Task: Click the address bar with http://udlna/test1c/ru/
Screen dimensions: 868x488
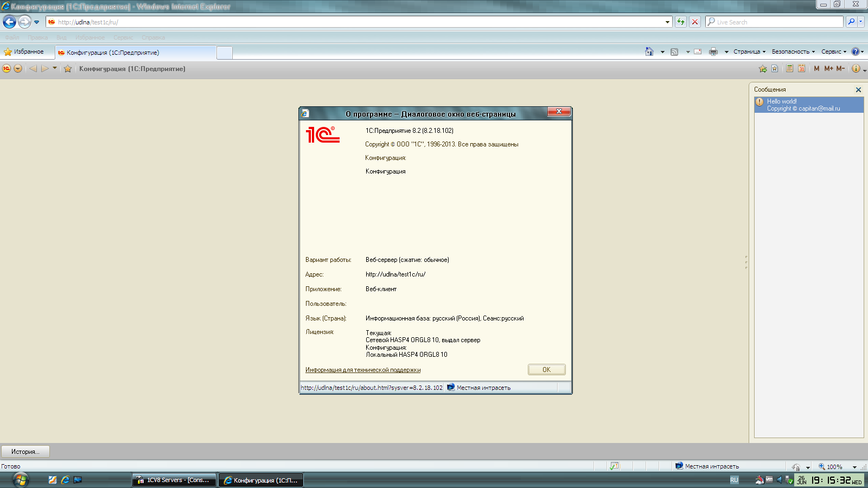Action: [355, 22]
